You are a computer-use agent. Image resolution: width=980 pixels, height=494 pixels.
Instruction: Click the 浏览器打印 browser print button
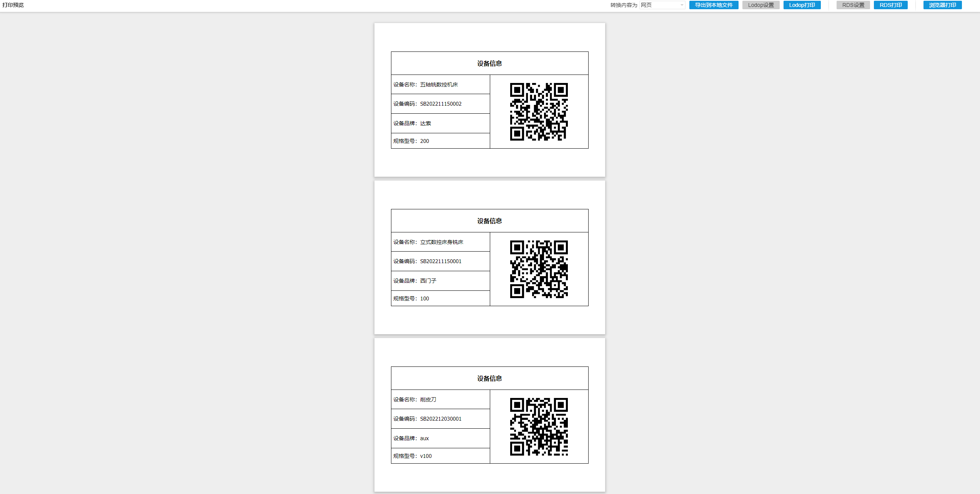942,5
